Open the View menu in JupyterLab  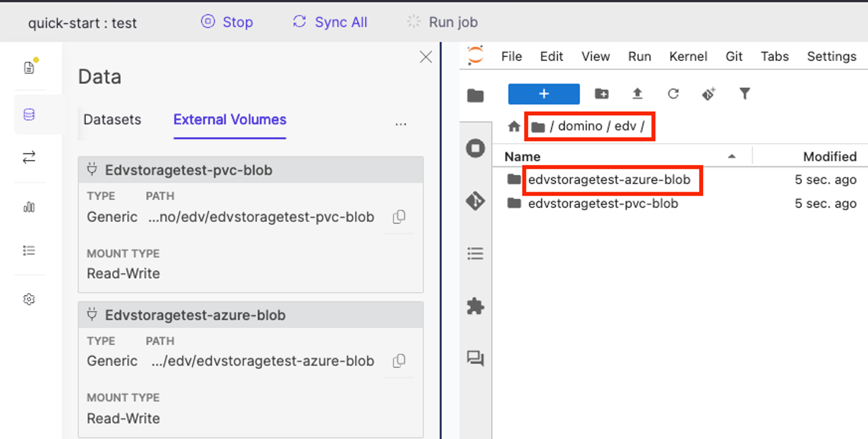595,56
